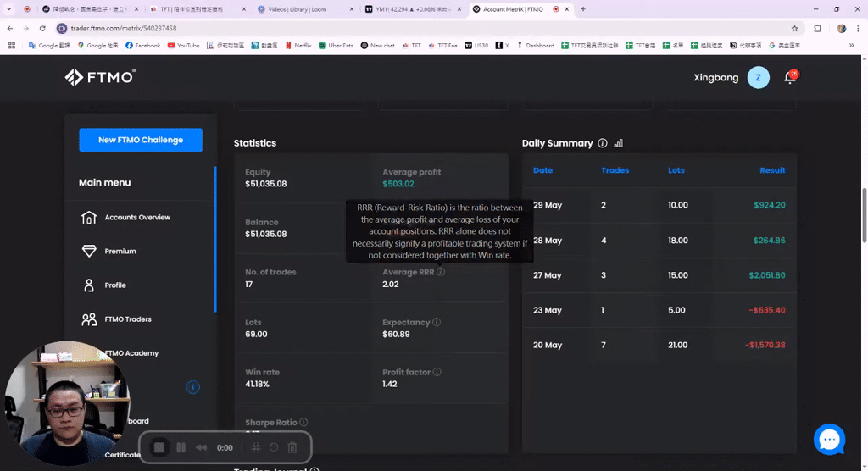868x471 pixels.
Task: Show more bookmarks chevron
Action: point(851,46)
